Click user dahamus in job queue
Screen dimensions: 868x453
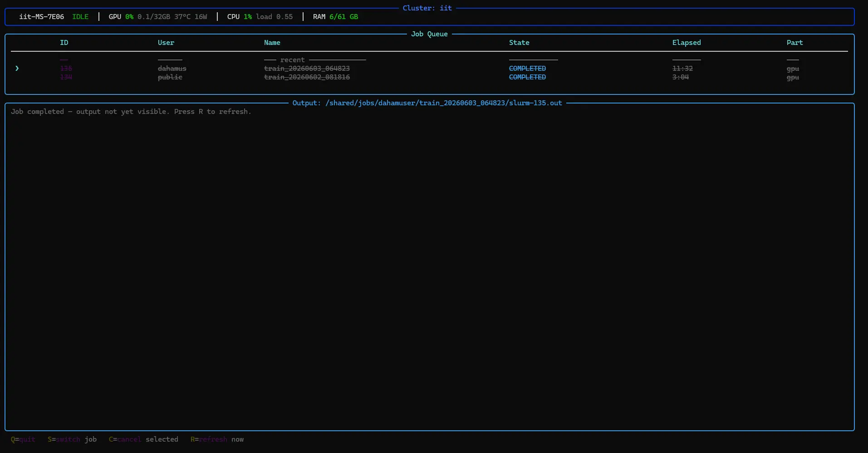(x=172, y=69)
